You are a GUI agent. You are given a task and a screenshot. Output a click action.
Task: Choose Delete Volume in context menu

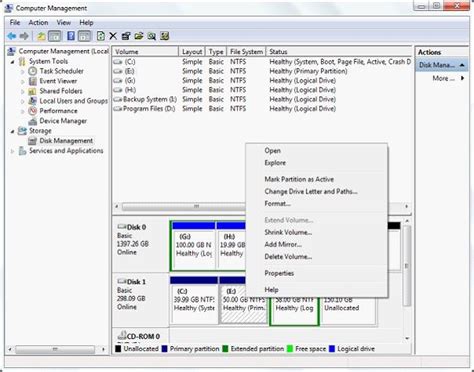[288, 257]
